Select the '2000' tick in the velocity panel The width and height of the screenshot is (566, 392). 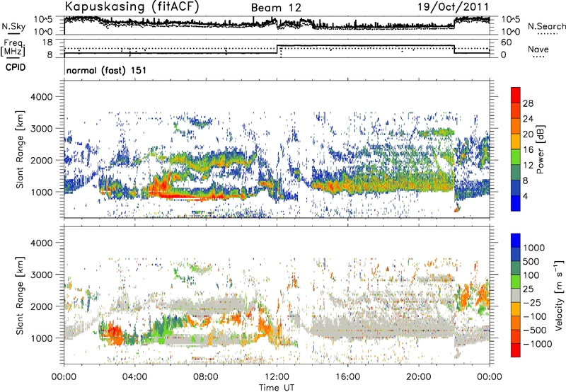(x=41, y=306)
